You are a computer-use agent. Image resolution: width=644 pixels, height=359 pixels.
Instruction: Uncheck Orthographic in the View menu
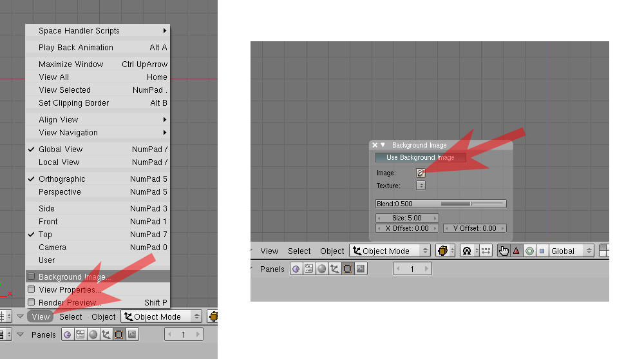[x=98, y=179]
